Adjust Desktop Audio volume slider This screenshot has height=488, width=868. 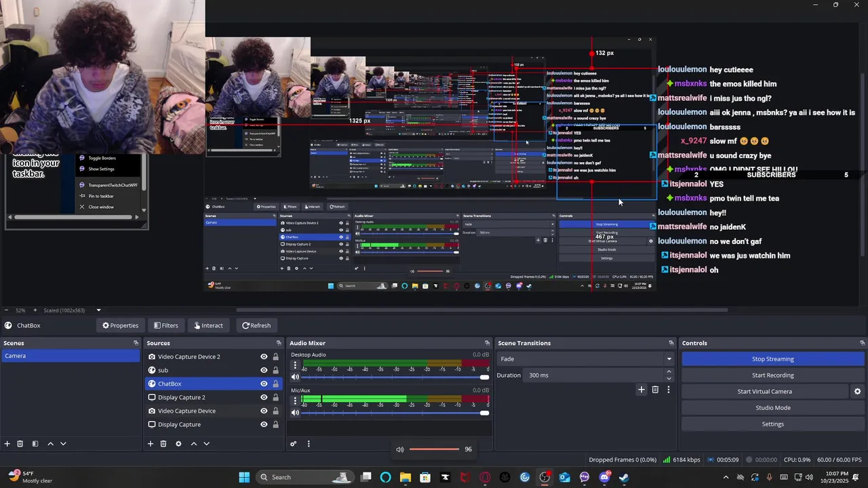pyautogui.click(x=395, y=377)
